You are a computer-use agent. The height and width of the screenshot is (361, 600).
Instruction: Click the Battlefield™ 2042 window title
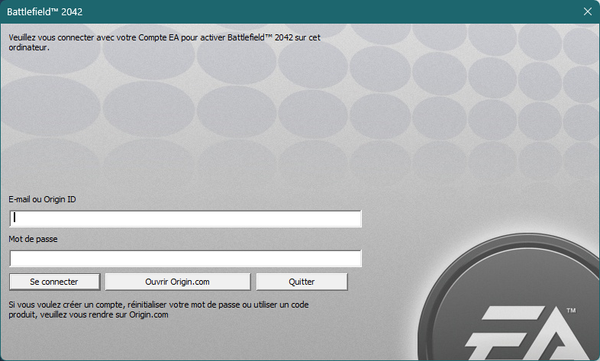[44, 12]
